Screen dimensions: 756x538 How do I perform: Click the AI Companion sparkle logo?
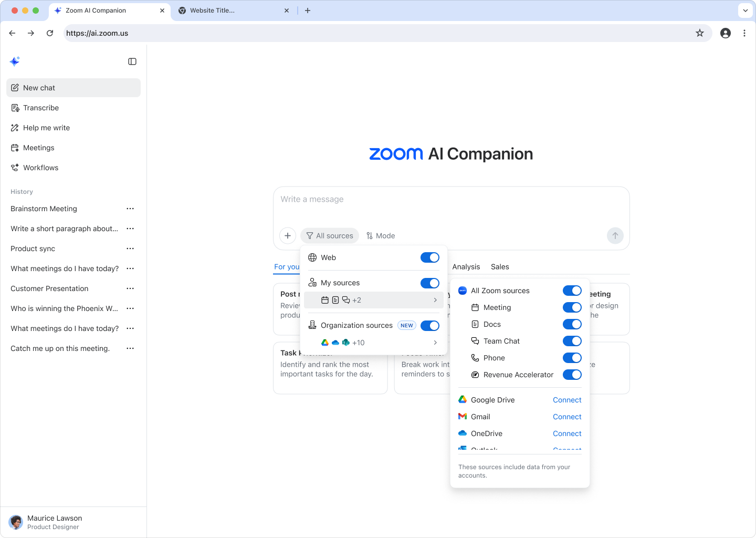coord(15,61)
